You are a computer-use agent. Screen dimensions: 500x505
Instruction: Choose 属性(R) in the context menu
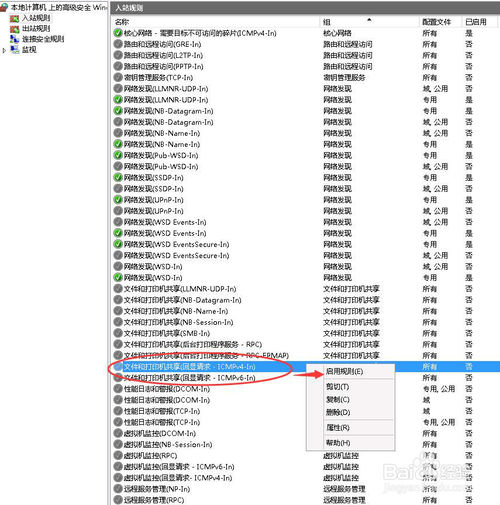pos(338,427)
